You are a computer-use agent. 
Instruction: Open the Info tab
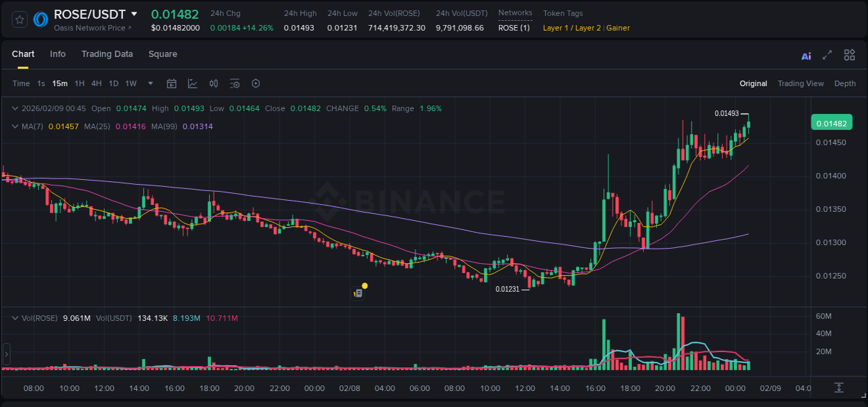click(x=58, y=54)
